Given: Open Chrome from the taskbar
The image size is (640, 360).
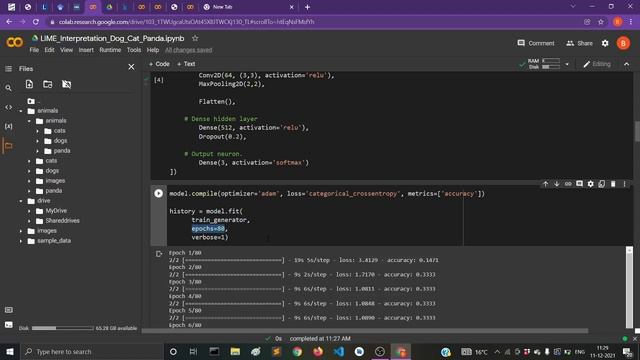Looking at the screenshot, I should click(297, 351).
